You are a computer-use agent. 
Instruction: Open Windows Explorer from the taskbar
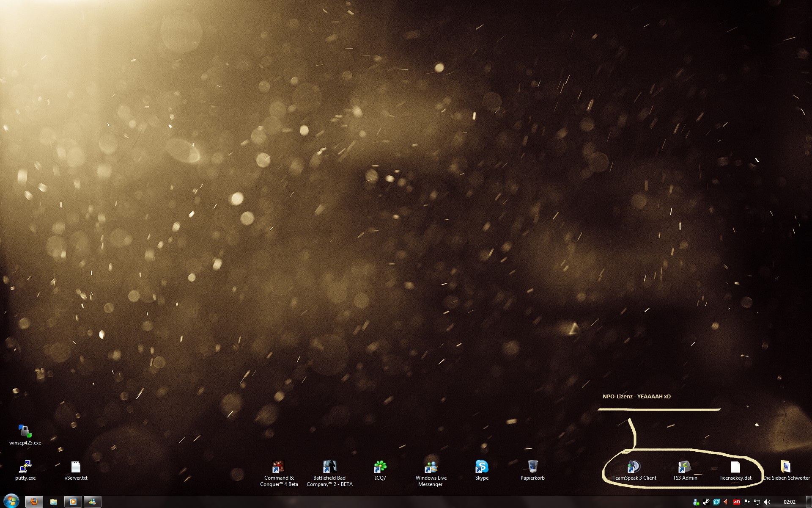click(54, 502)
